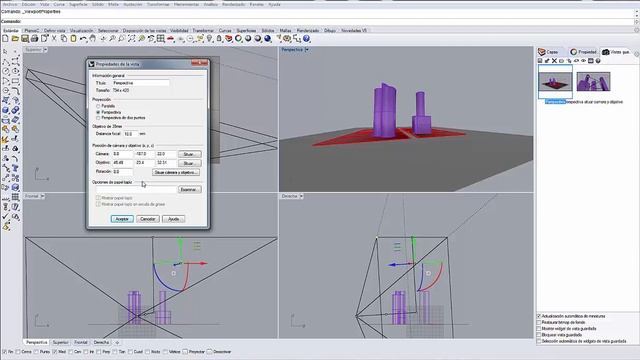Click the Examinar browse button
Image resolution: width=640 pixels, height=360 pixels.
click(189, 190)
